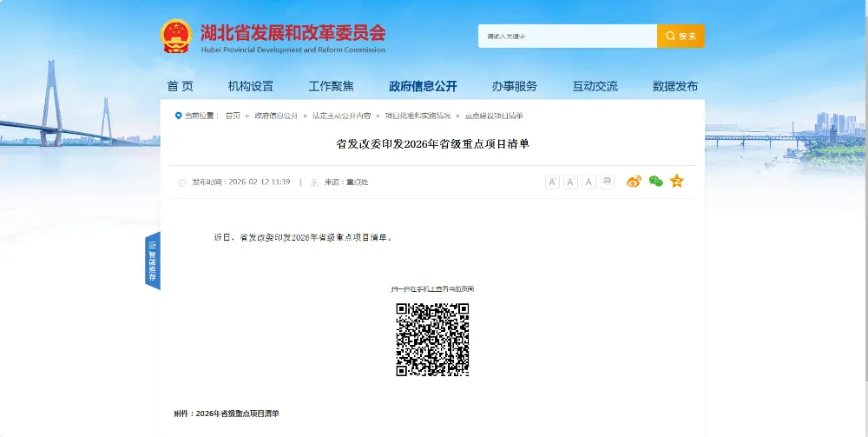Click the location pin icon in breadcrumb

click(178, 116)
